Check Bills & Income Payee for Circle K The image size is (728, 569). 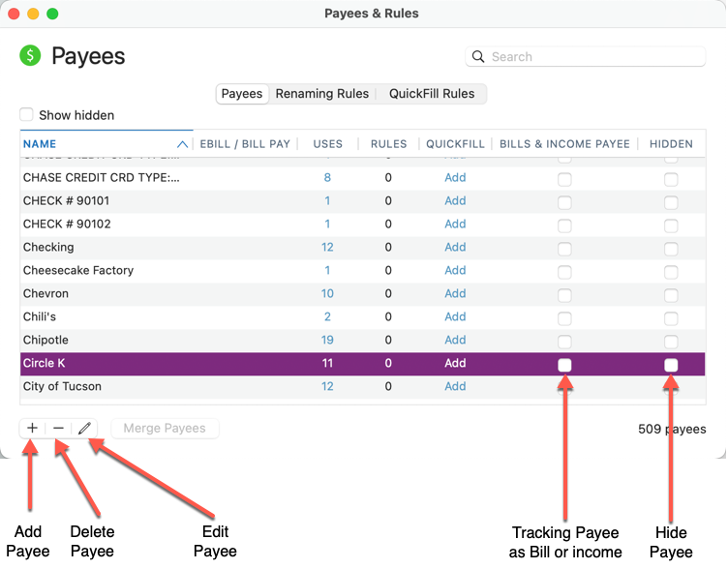pyautogui.click(x=564, y=365)
